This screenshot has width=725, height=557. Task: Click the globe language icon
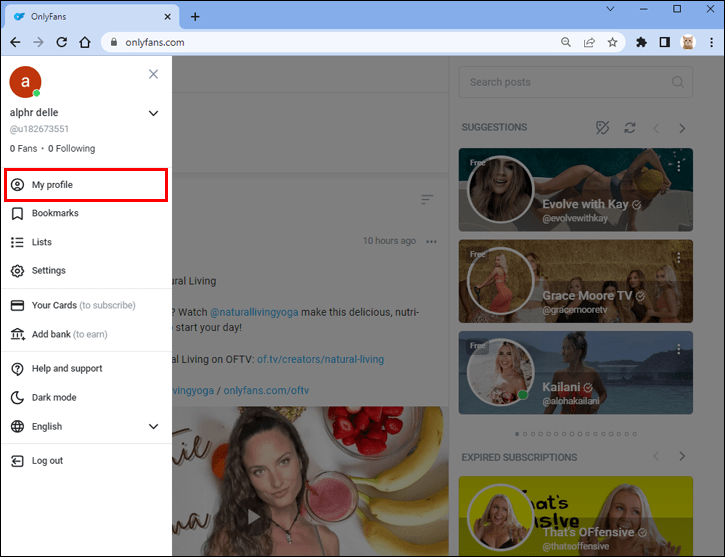[x=18, y=426]
